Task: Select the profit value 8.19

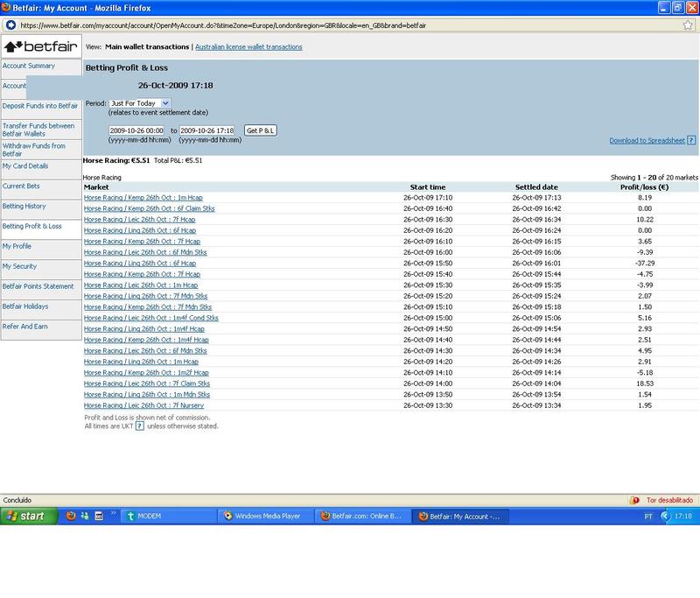Action: [645, 197]
